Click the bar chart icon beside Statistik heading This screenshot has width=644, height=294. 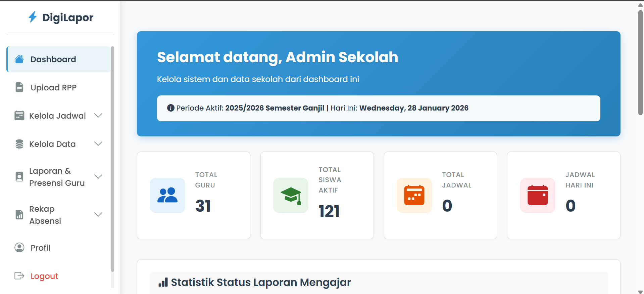[163, 282]
